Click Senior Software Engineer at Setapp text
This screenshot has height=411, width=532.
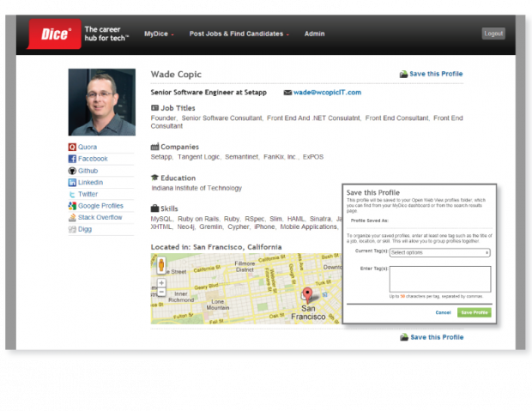click(209, 93)
